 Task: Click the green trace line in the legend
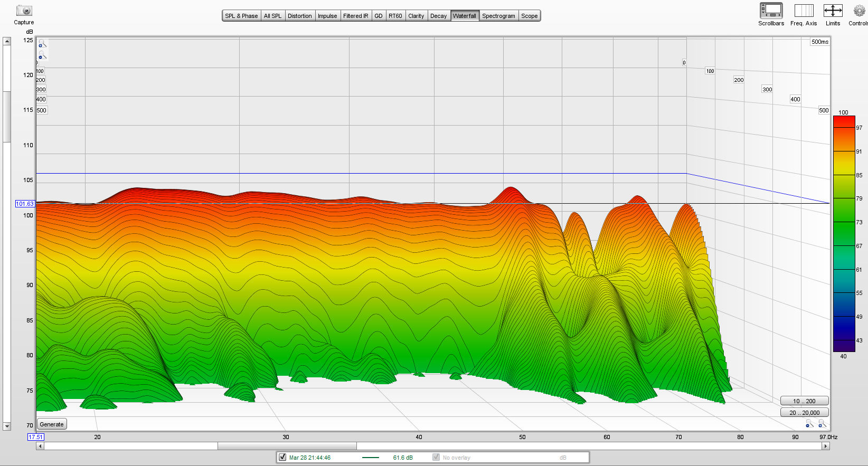point(371,458)
